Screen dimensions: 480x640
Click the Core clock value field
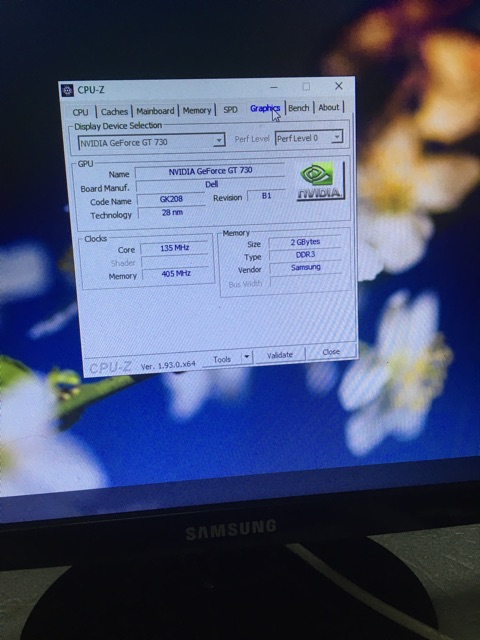pos(174,248)
